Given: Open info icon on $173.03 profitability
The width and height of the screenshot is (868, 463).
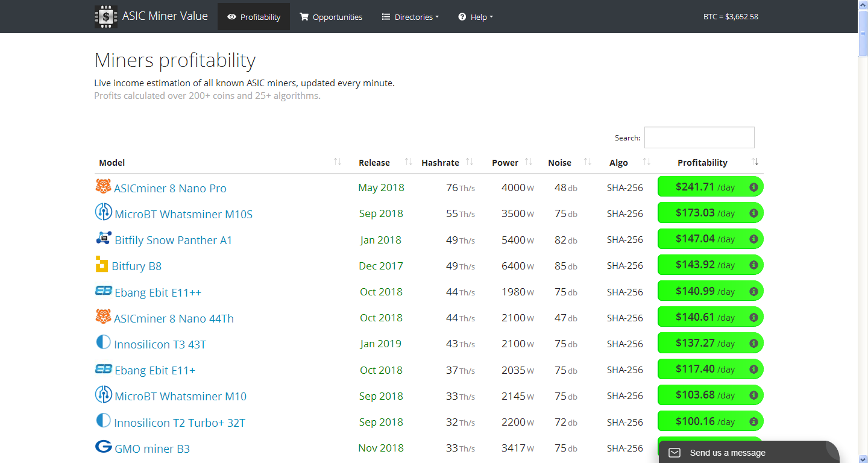Looking at the screenshot, I should (x=753, y=213).
